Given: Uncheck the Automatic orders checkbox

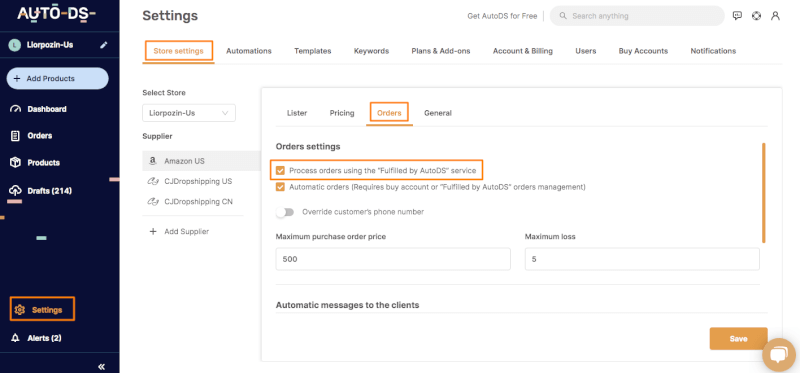Looking at the screenshot, I should pyautogui.click(x=280, y=187).
